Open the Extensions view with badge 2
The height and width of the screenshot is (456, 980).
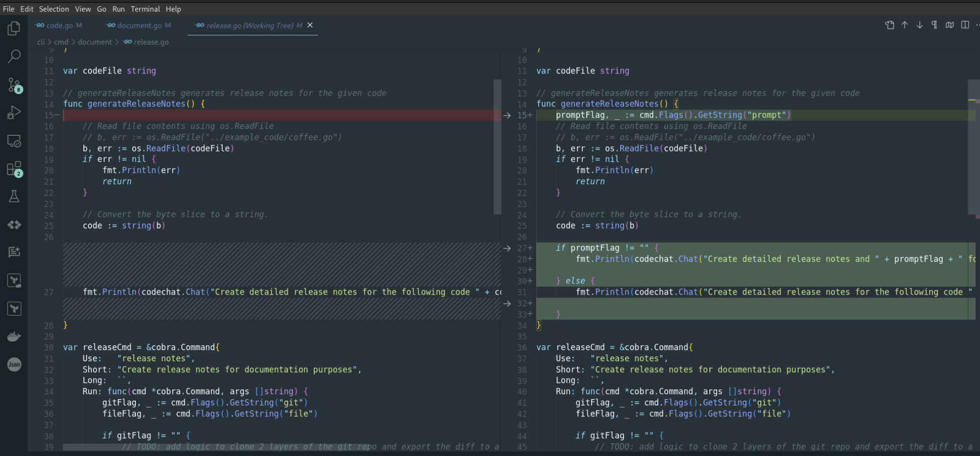click(14, 169)
